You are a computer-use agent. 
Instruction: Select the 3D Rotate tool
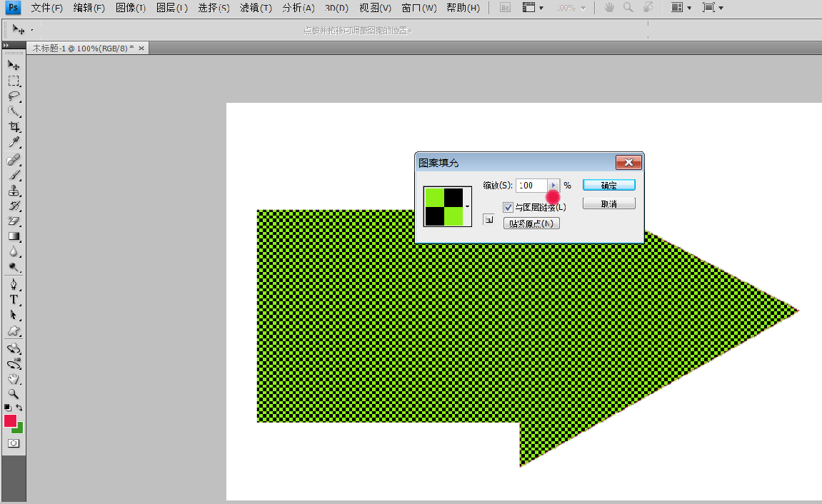coord(14,348)
